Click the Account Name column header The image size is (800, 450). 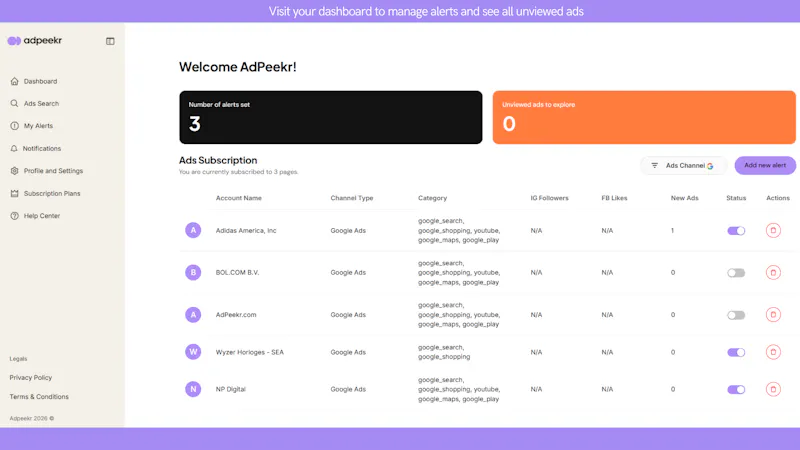coord(239,198)
